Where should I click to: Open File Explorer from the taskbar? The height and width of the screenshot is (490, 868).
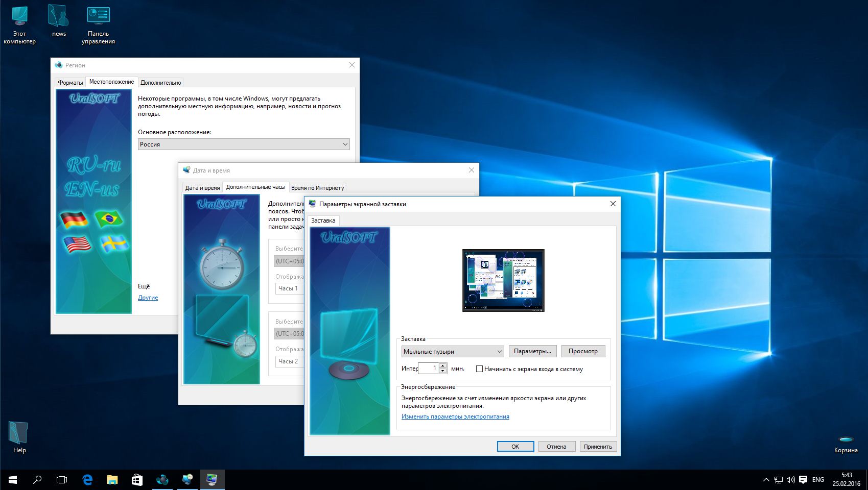pos(112,480)
